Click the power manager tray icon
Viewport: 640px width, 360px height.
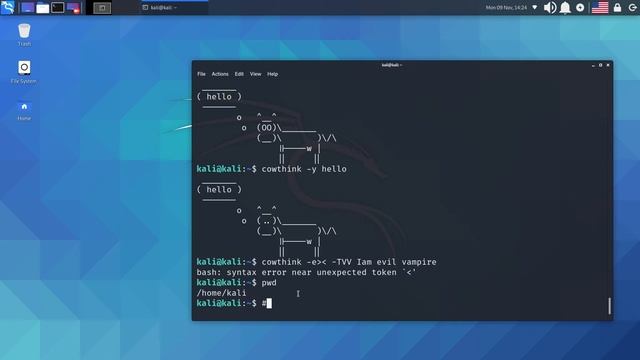(580, 7)
